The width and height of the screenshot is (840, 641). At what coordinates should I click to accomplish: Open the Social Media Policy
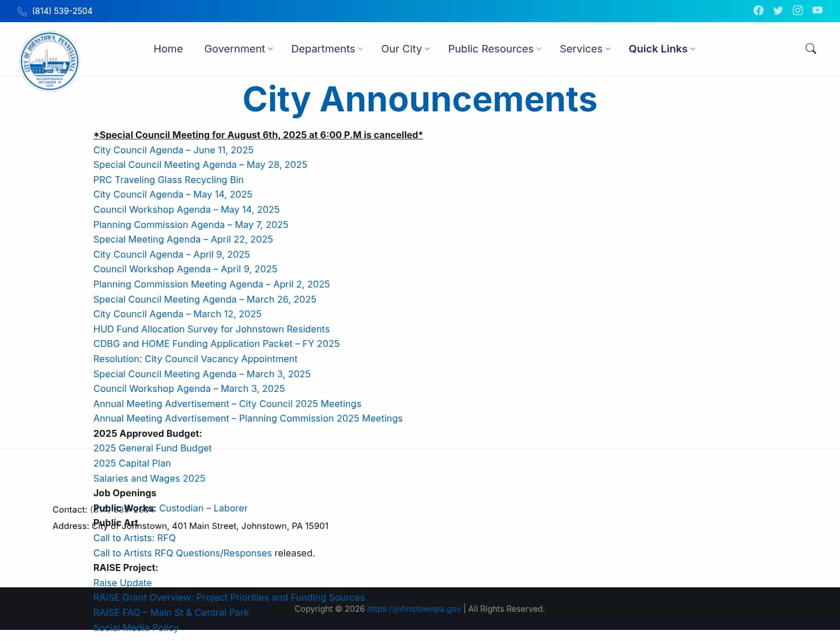136,627
